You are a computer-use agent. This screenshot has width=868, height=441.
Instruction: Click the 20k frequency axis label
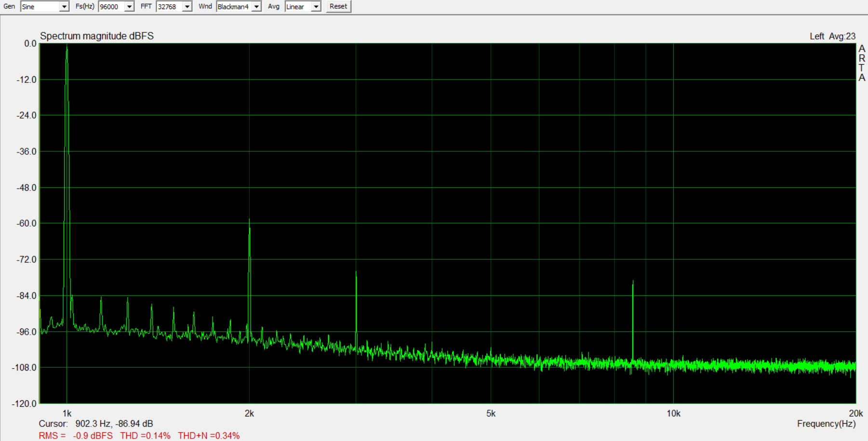point(855,413)
